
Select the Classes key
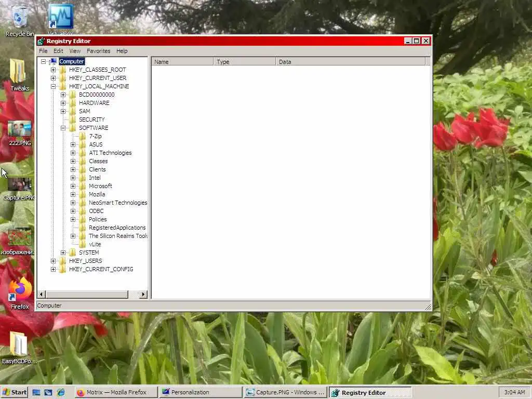tap(98, 161)
